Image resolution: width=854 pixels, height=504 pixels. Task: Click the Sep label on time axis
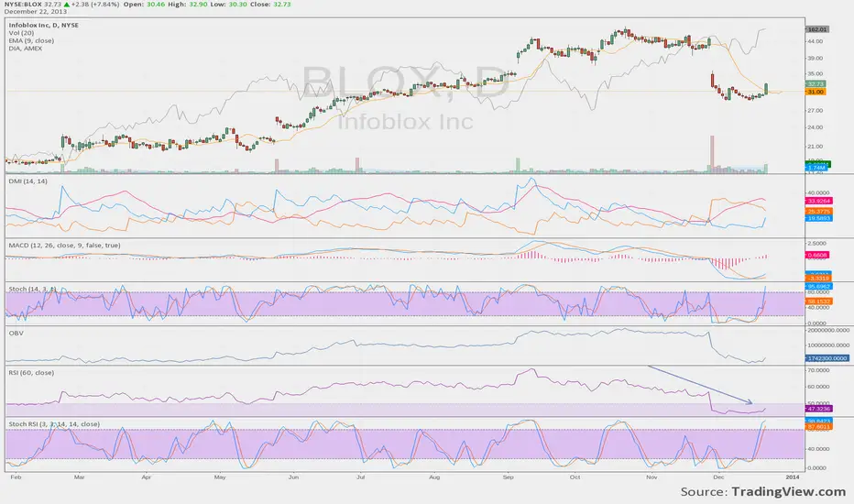[x=509, y=477]
